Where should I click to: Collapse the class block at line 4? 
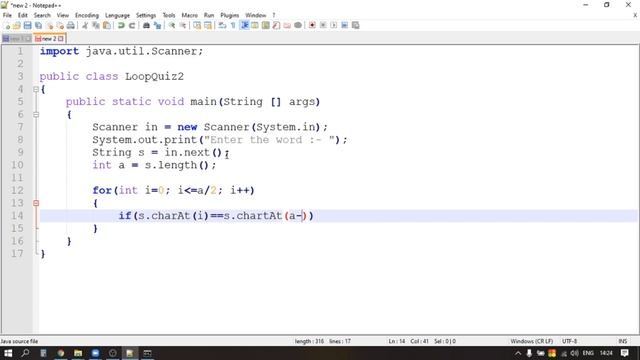[x=36, y=89]
